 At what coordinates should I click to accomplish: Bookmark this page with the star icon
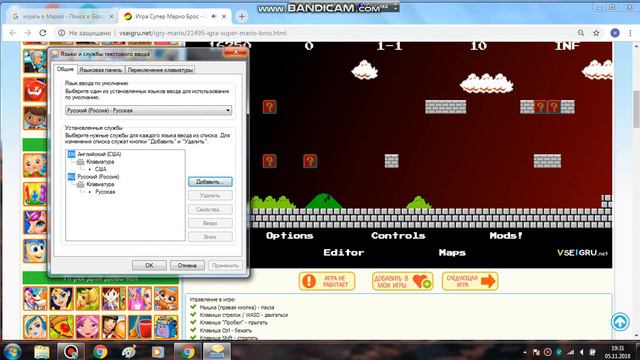(596, 33)
